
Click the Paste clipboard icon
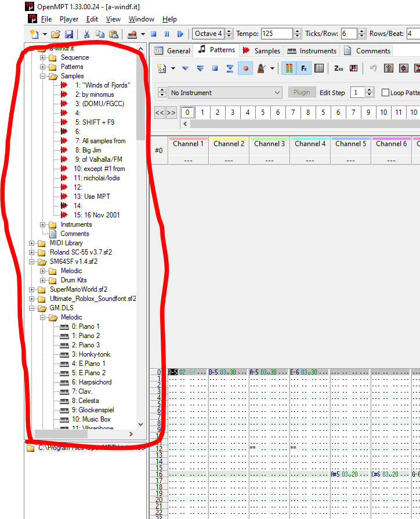click(113, 34)
